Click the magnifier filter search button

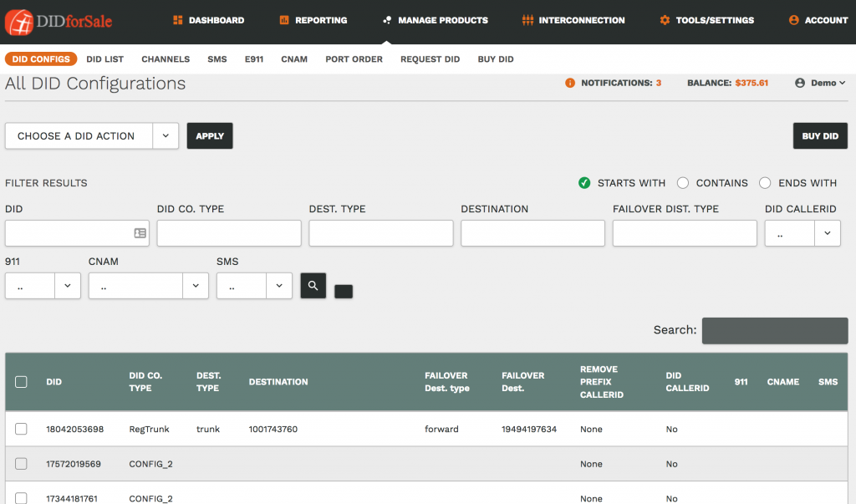313,286
